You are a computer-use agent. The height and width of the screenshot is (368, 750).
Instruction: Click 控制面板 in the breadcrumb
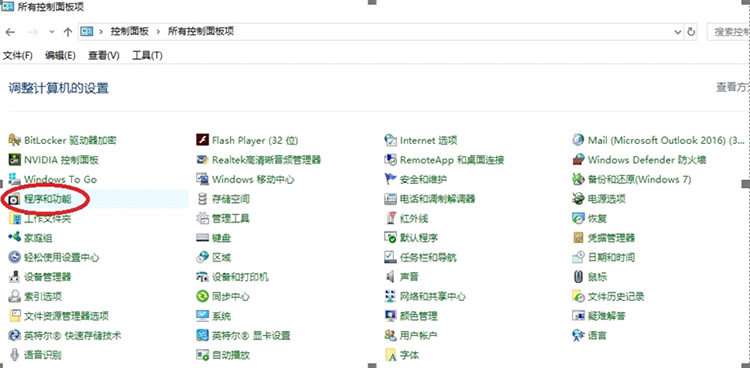click(x=129, y=32)
